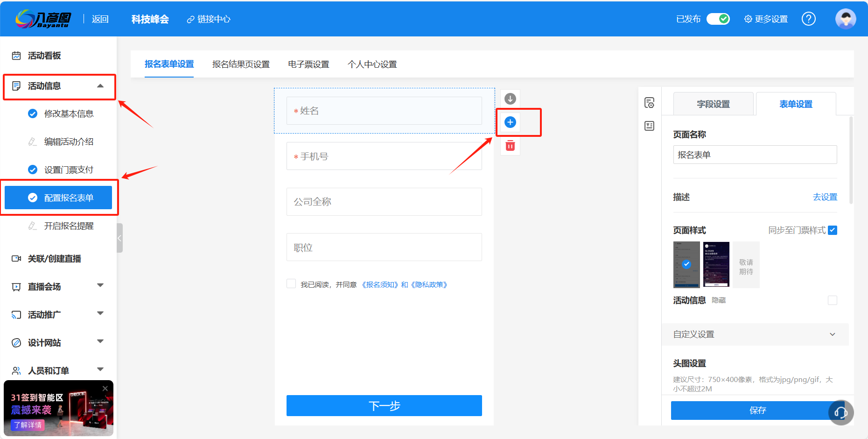Switch to the 电子票设置 tab

[308, 64]
